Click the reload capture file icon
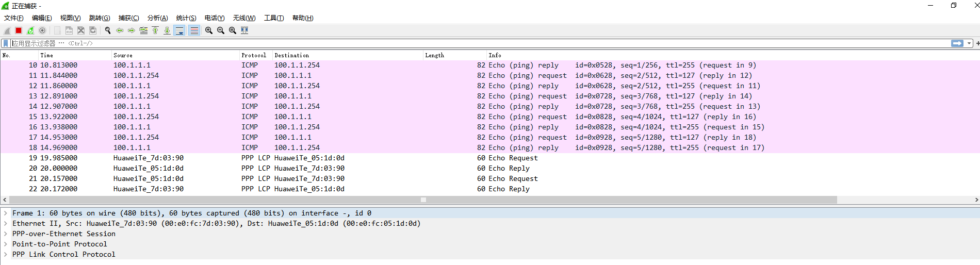The width and height of the screenshot is (980, 265). (x=93, y=30)
